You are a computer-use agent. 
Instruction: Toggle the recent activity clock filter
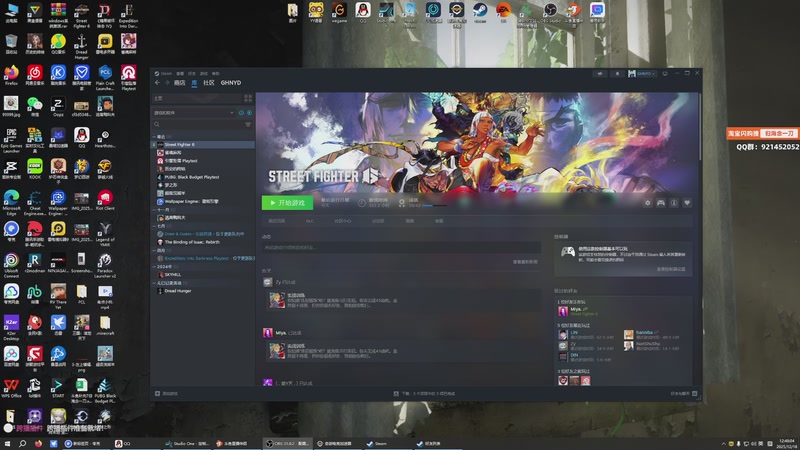pyautogui.click(x=241, y=113)
